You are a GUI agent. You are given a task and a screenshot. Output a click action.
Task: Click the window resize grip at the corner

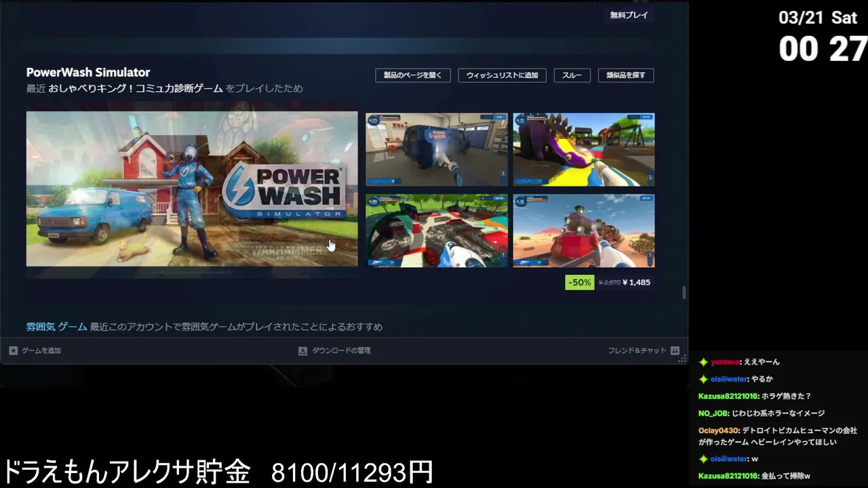(684, 359)
